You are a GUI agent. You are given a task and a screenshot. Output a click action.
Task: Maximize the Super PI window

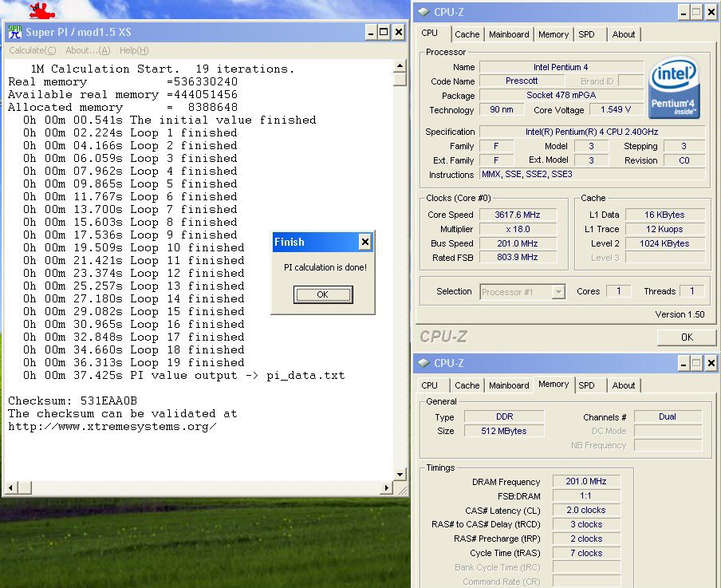[x=384, y=32]
